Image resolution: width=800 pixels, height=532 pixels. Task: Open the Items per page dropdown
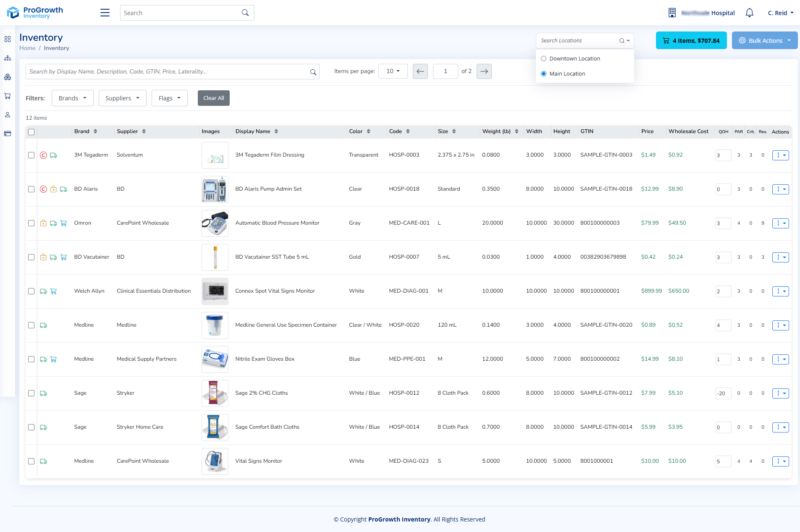pyautogui.click(x=393, y=71)
